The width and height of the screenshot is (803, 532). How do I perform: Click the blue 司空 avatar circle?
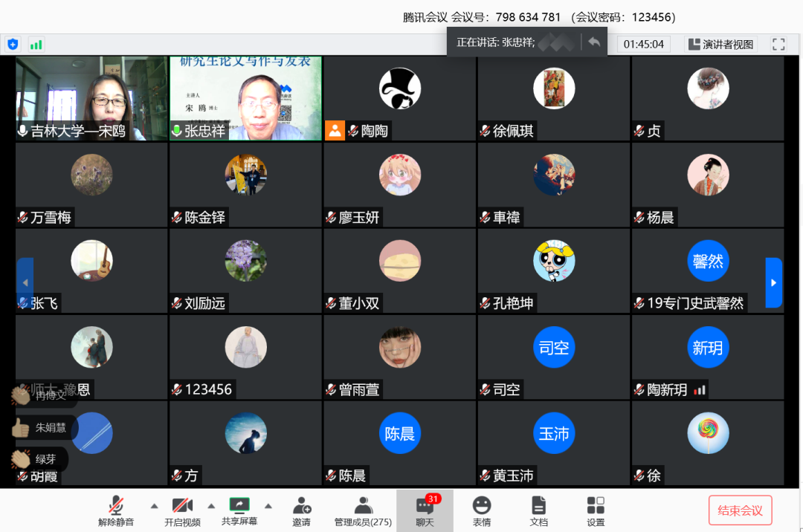click(x=554, y=347)
